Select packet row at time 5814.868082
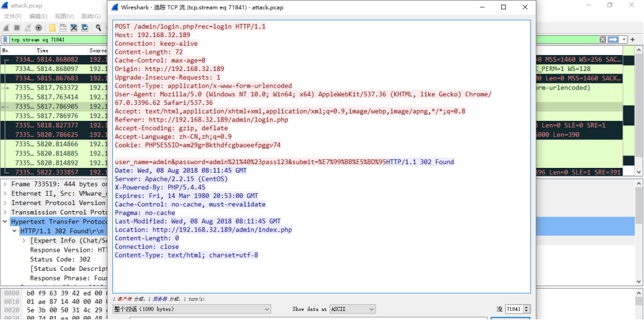Image resolution: width=644 pixels, height=320 pixels. (x=54, y=60)
